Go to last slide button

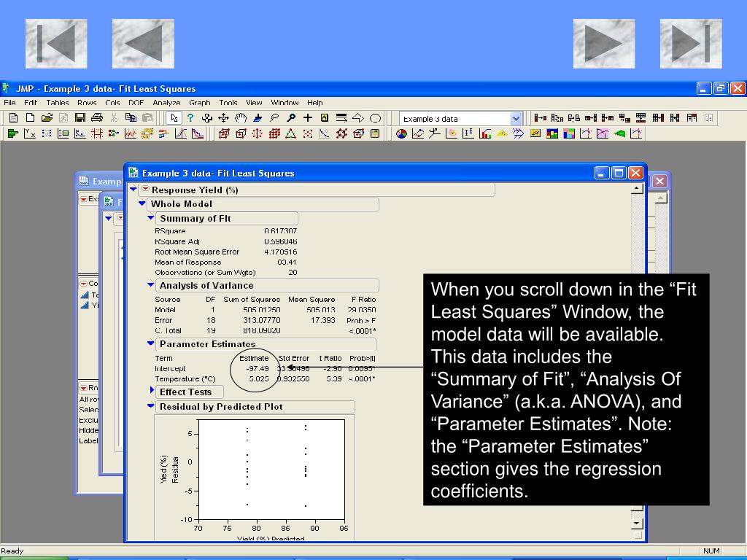pyautogui.click(x=691, y=44)
